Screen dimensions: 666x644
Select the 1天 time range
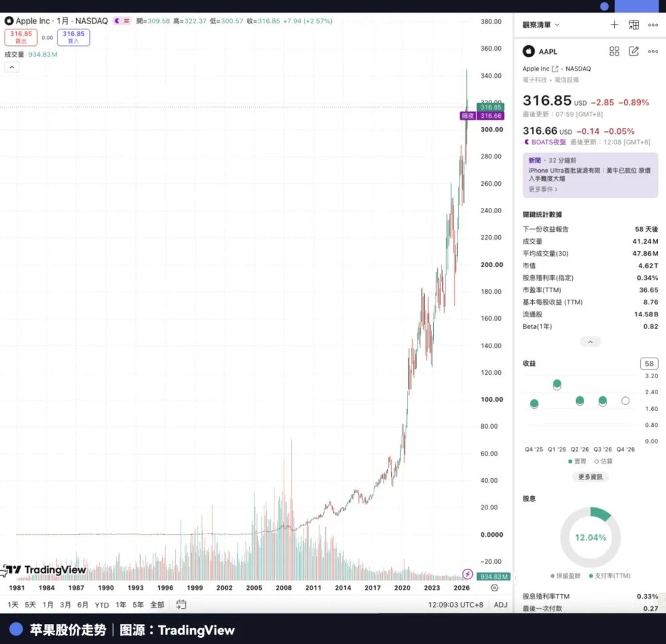click(13, 605)
